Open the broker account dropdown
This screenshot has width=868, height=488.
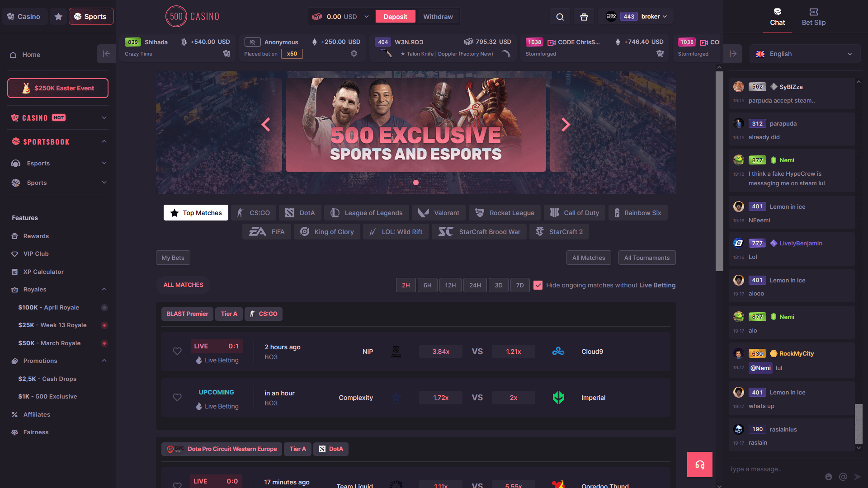[x=636, y=17]
